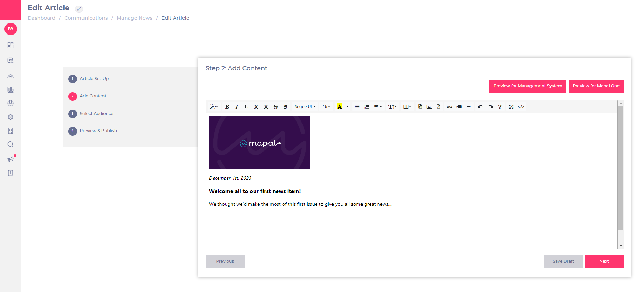Insert an unordered bullet list
This screenshot has height=292, width=644.
[357, 107]
